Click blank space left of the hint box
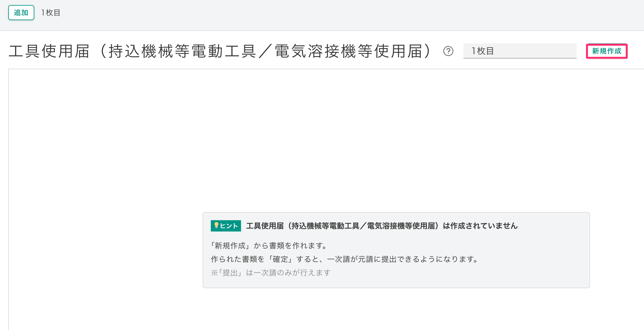 click(x=104, y=249)
